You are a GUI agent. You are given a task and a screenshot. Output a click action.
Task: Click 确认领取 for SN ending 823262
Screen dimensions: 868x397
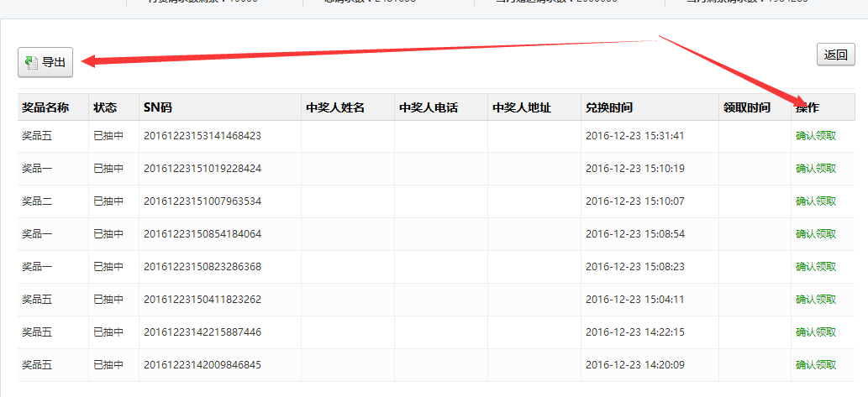815,300
